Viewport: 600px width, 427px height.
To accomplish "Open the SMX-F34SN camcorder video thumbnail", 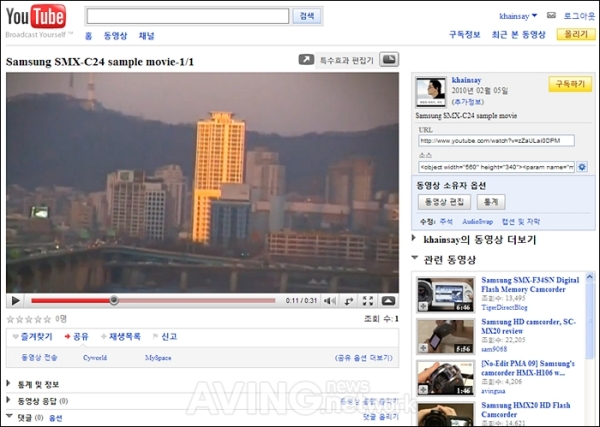I will pyautogui.click(x=445, y=295).
